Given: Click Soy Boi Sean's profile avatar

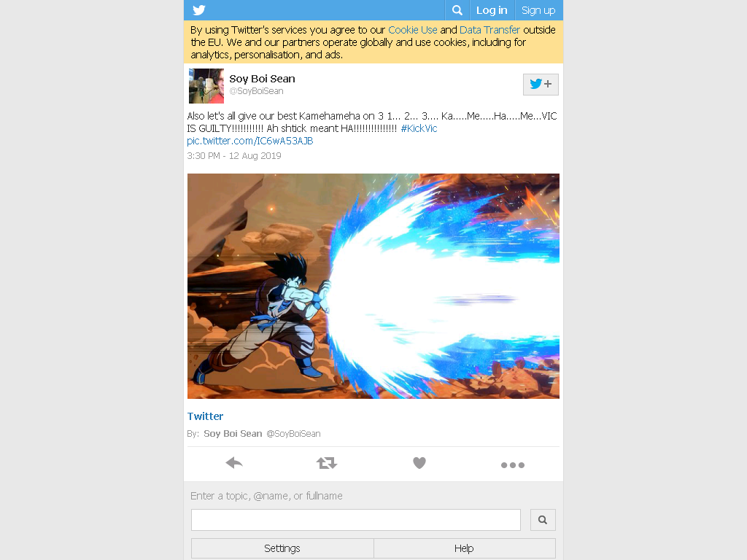Looking at the screenshot, I should (206, 86).
